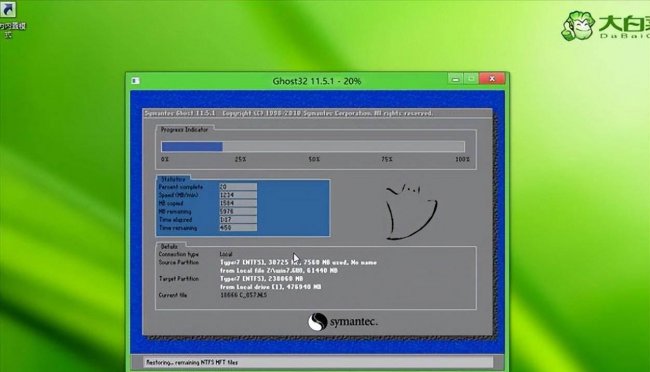650x372 pixels.
Task: Click the Speed (MB/min) value 1234
Action: click(x=238, y=195)
